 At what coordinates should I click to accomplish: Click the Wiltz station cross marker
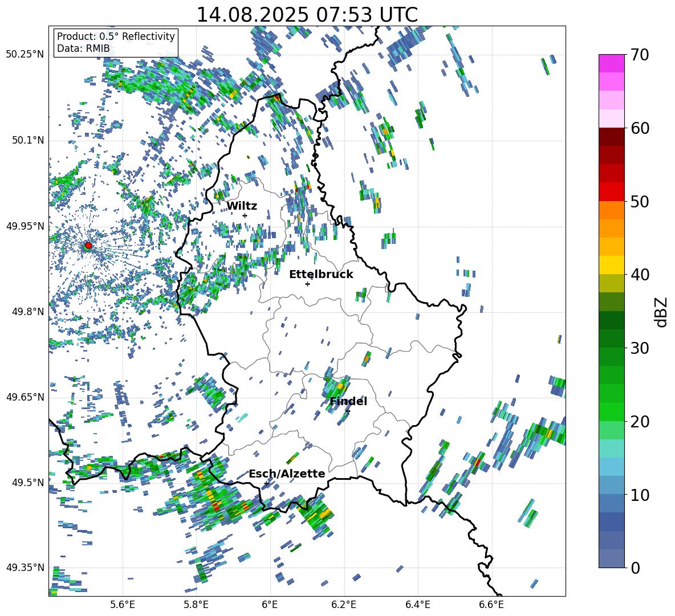(245, 215)
